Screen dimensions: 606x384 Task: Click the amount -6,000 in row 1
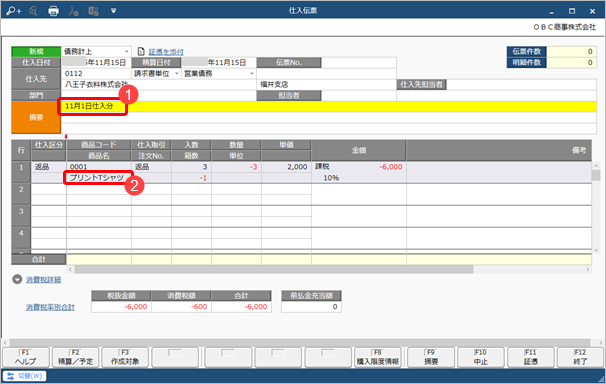pos(390,167)
